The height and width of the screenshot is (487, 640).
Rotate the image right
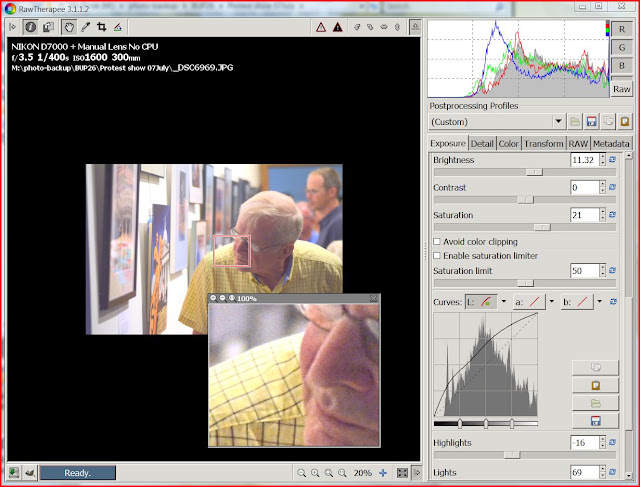coord(370,27)
